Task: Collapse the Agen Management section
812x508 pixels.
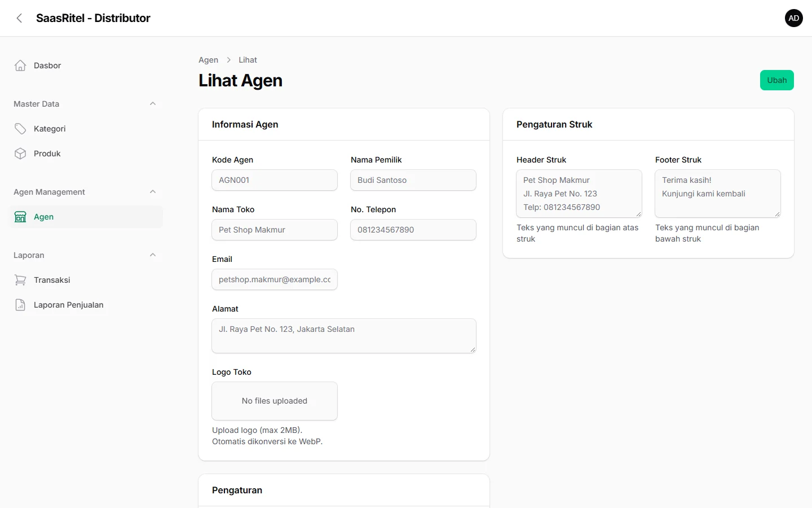Action: point(153,192)
